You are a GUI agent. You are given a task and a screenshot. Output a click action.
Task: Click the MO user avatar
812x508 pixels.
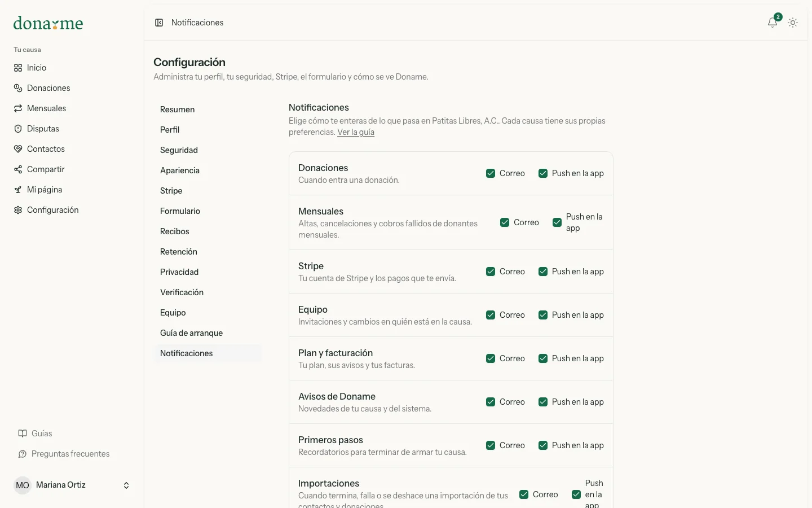[x=23, y=485]
